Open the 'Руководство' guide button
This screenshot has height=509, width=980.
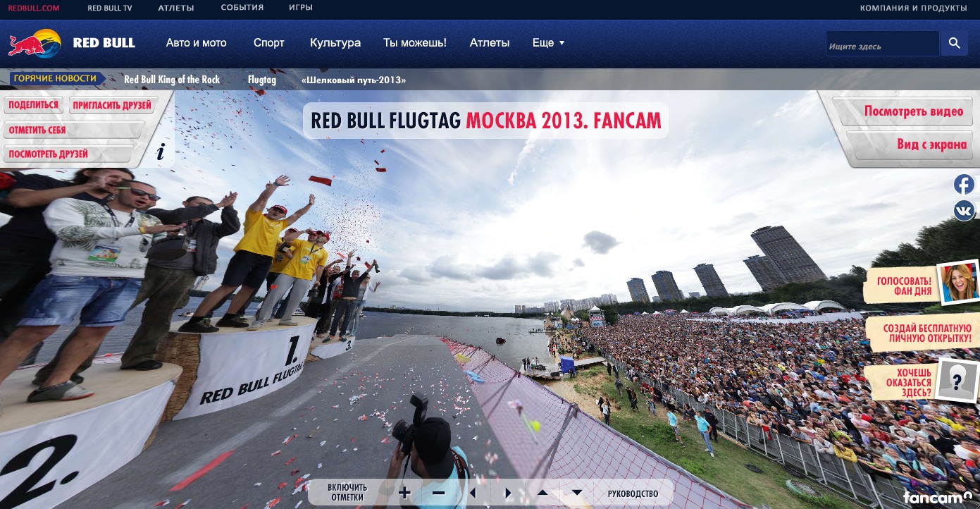coord(633,493)
